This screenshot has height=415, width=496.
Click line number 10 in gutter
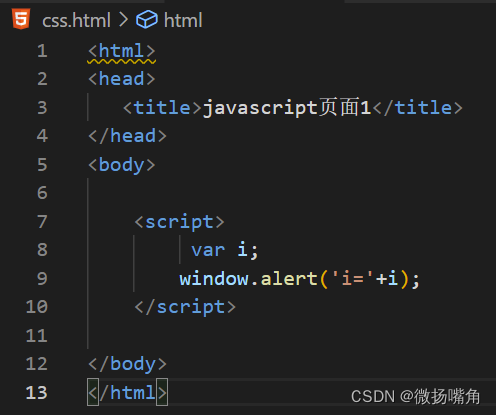[x=37, y=307]
